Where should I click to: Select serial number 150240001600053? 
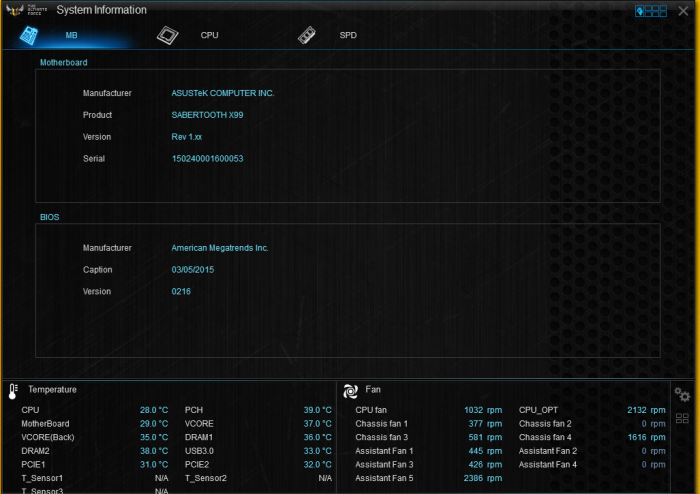(x=208, y=159)
